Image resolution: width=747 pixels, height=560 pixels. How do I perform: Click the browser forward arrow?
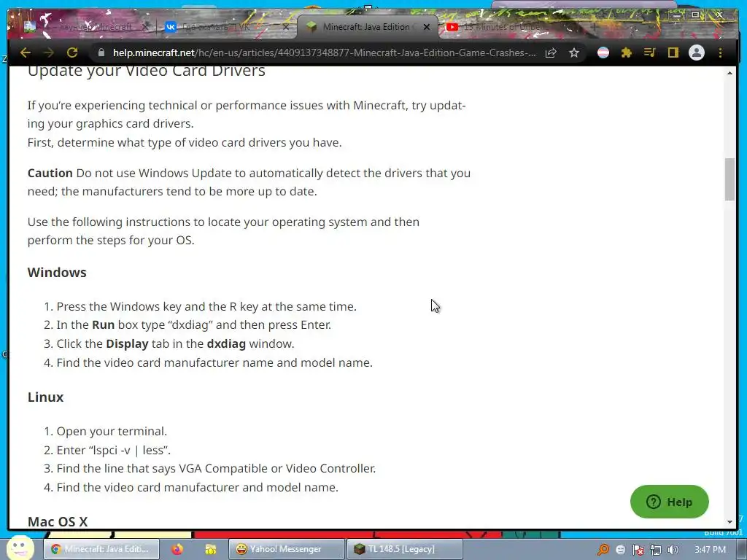(49, 52)
